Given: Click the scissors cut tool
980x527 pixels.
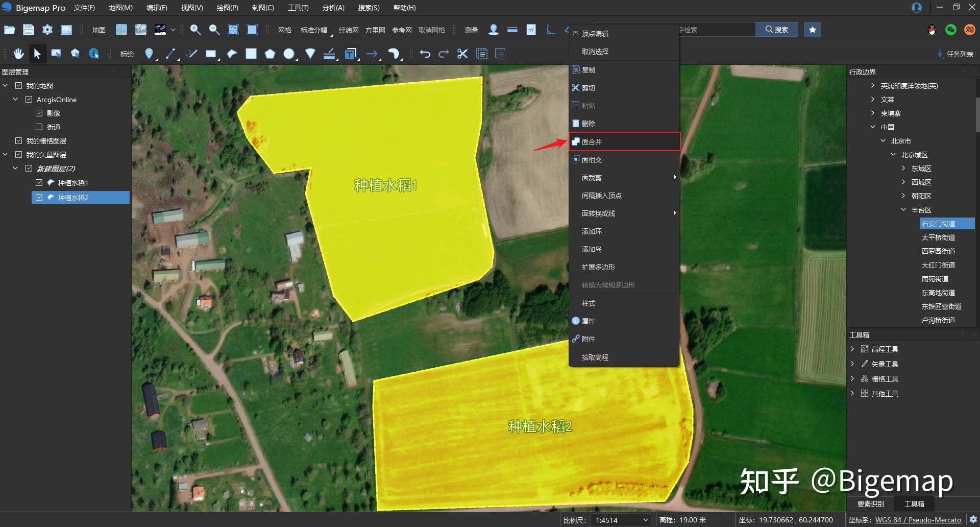Looking at the screenshot, I should [462, 54].
